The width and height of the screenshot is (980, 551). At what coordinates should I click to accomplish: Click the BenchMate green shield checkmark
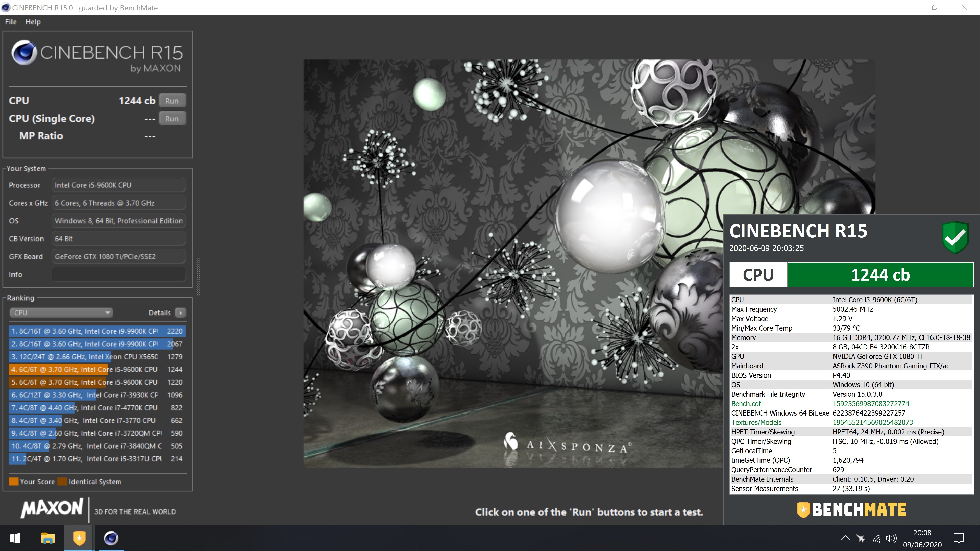955,237
